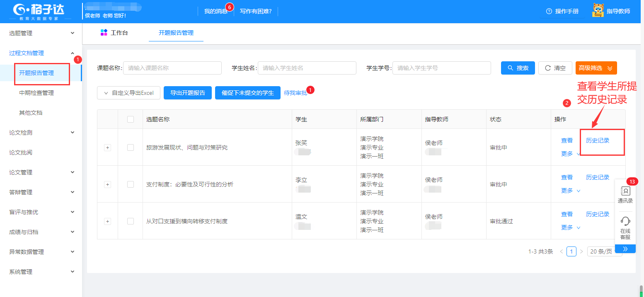
Task: Switch to the 开题报告管理 tab
Action: click(176, 33)
